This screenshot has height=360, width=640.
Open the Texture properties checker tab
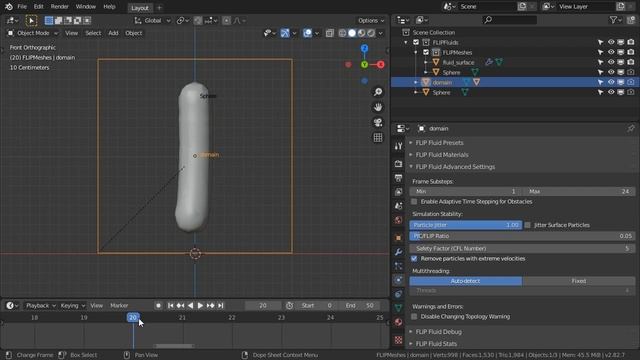coord(398,340)
